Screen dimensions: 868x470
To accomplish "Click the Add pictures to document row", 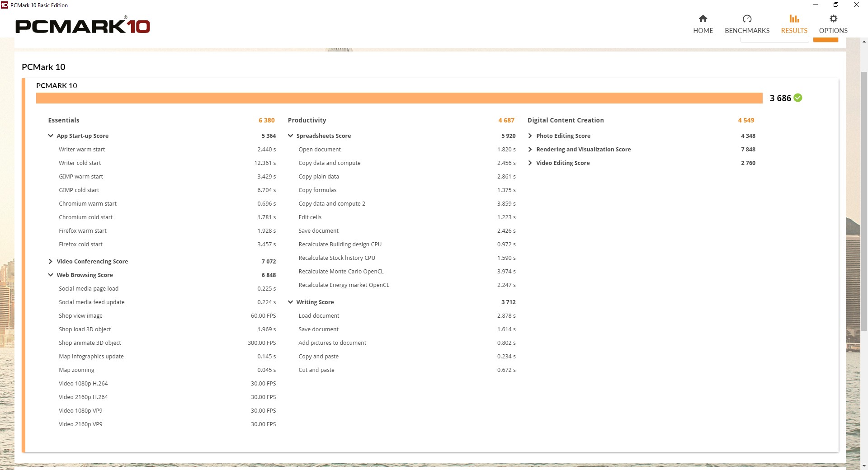I will pos(407,343).
